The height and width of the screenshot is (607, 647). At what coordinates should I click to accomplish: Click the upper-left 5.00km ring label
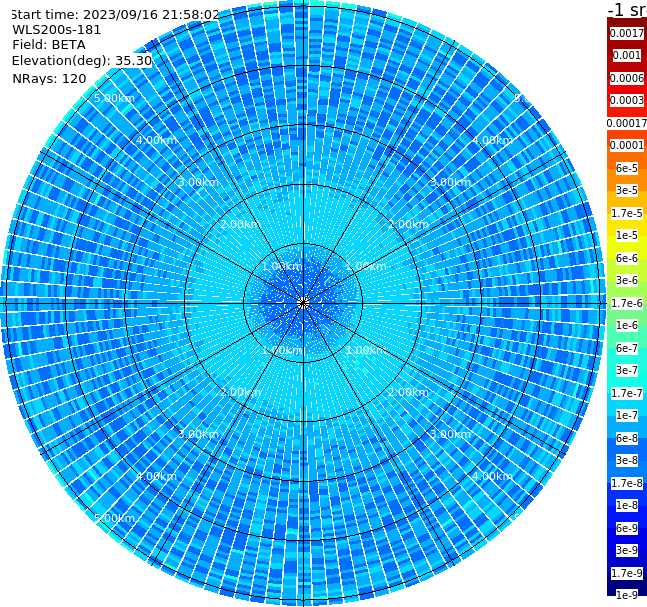(114, 98)
